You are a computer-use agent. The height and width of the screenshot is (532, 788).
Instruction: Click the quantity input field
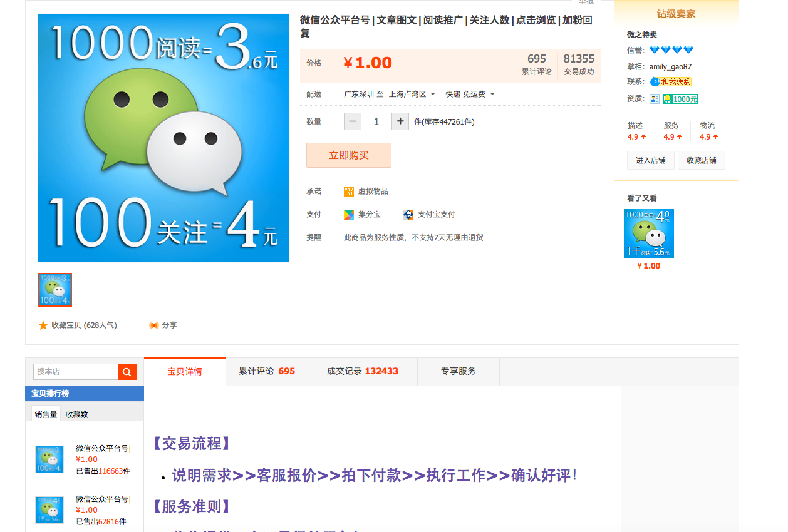pos(376,121)
